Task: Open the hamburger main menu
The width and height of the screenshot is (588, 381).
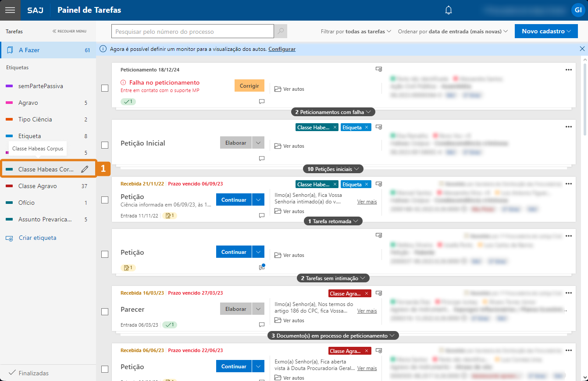Action: pyautogui.click(x=10, y=10)
